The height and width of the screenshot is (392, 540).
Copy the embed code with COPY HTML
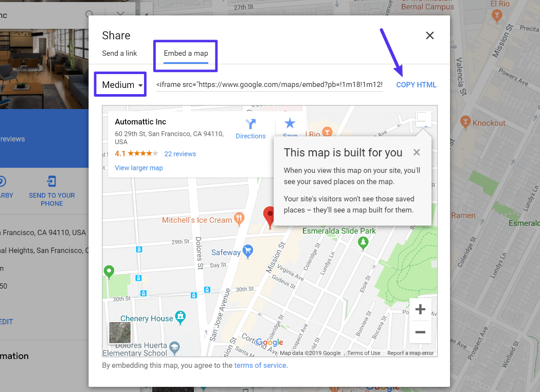pyautogui.click(x=416, y=84)
